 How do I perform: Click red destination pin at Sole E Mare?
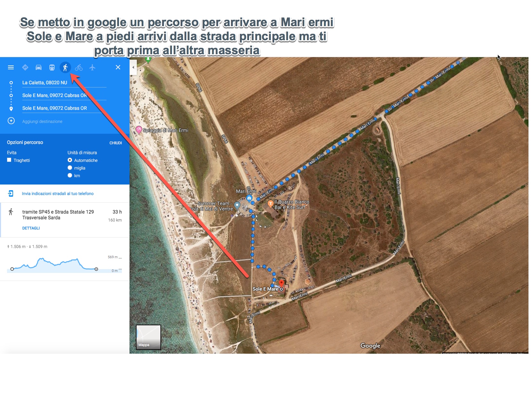[281, 283]
